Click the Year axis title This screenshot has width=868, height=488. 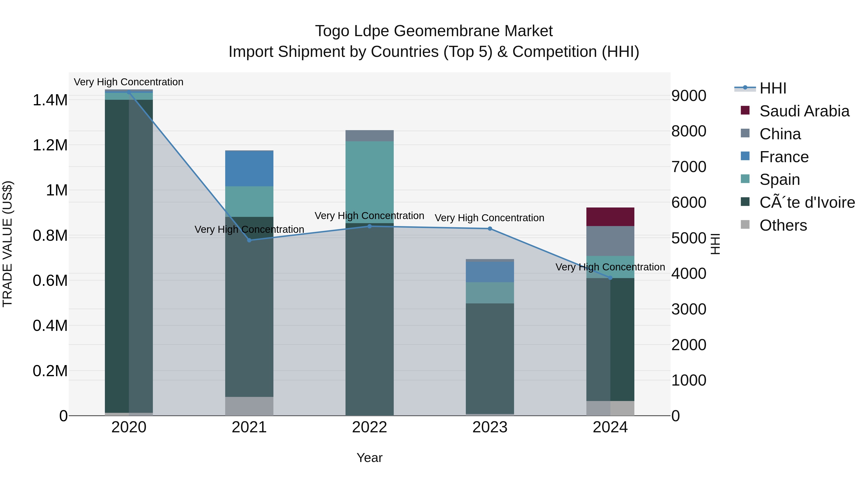[x=370, y=458]
